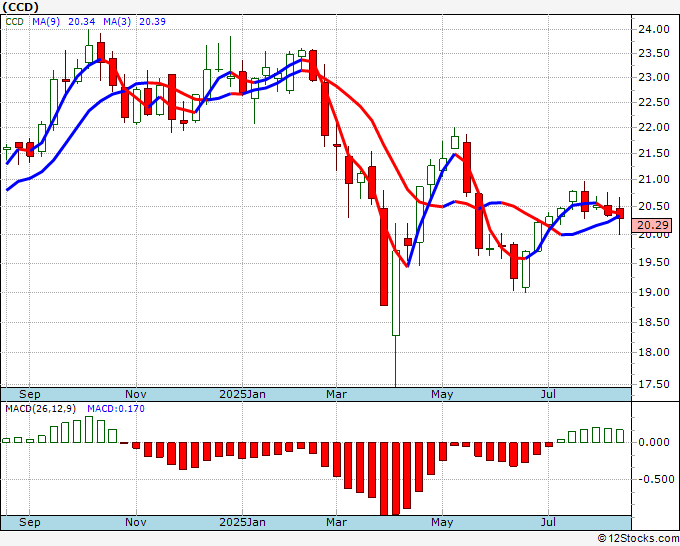
Task: Click the 22.50 price axis label
Action: [654, 103]
